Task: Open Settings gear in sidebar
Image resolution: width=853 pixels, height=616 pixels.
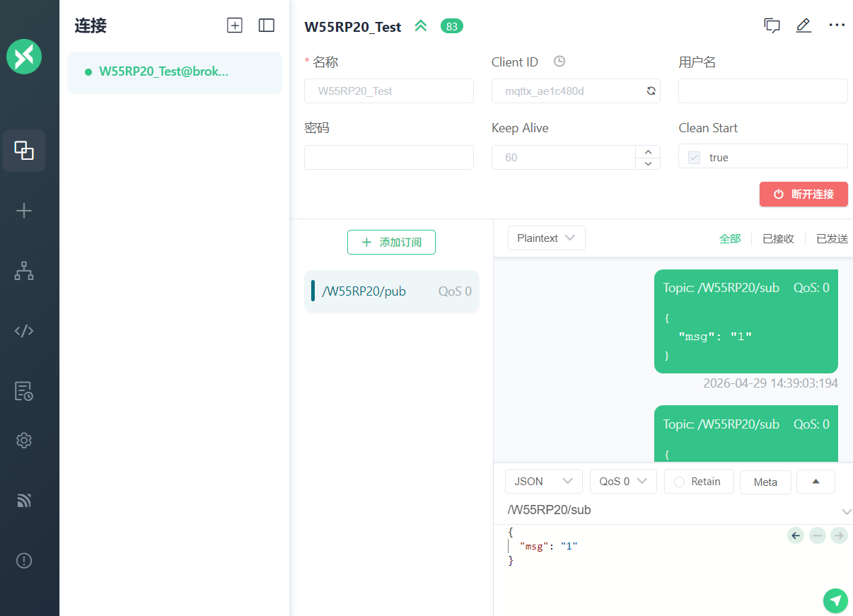Action: coord(24,441)
